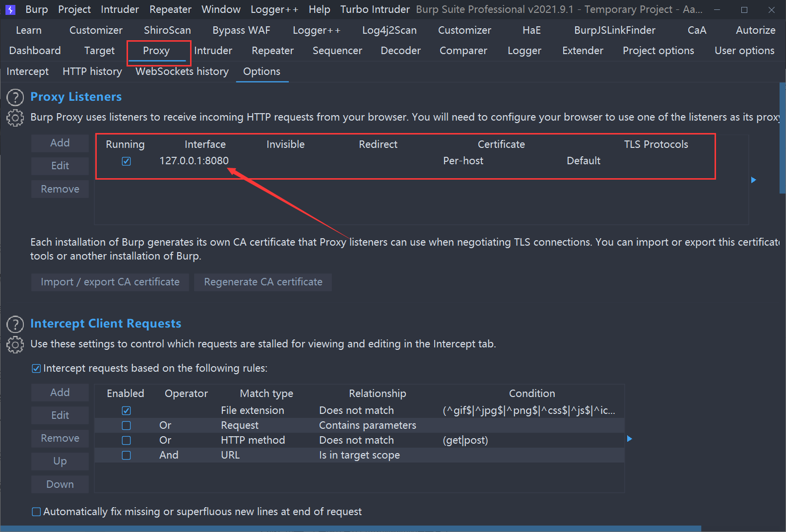Image resolution: width=786 pixels, height=532 pixels.
Task: Open the Project options tab
Action: click(658, 51)
